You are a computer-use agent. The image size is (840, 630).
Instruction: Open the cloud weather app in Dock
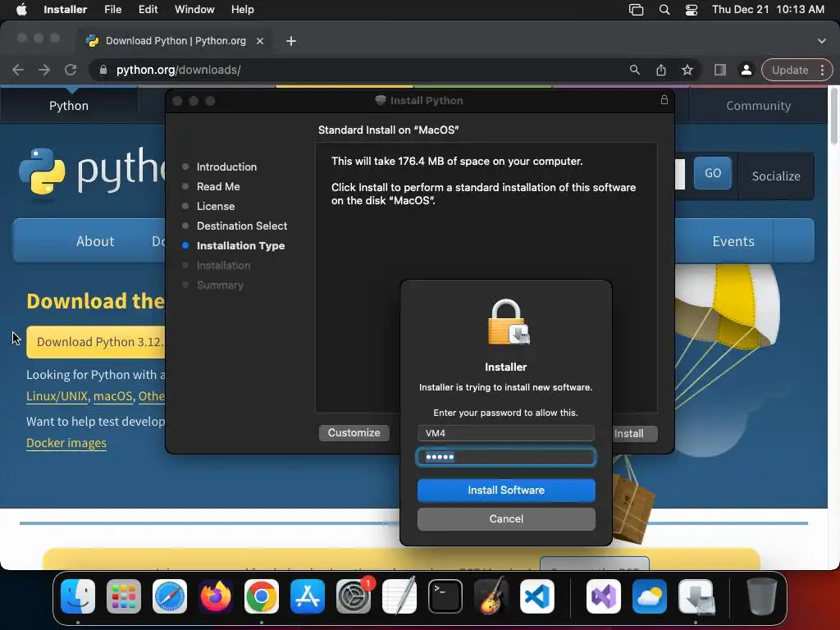click(650, 596)
